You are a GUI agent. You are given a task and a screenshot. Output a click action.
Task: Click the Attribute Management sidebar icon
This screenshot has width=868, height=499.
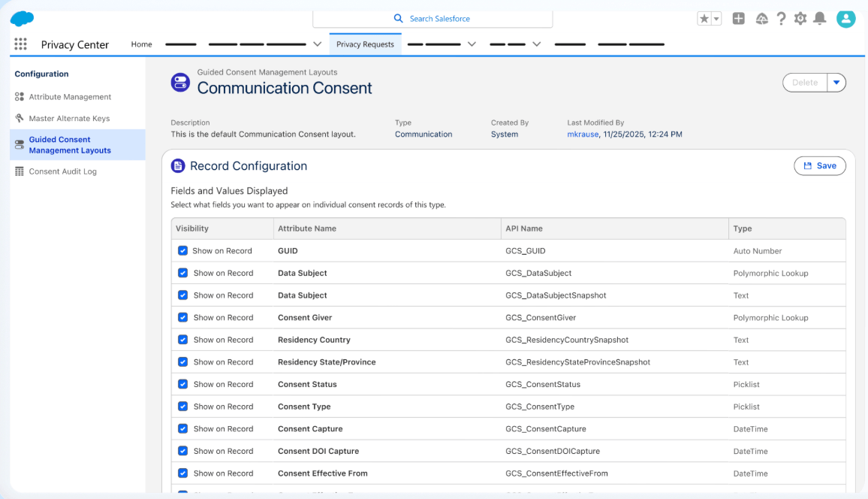[20, 96]
